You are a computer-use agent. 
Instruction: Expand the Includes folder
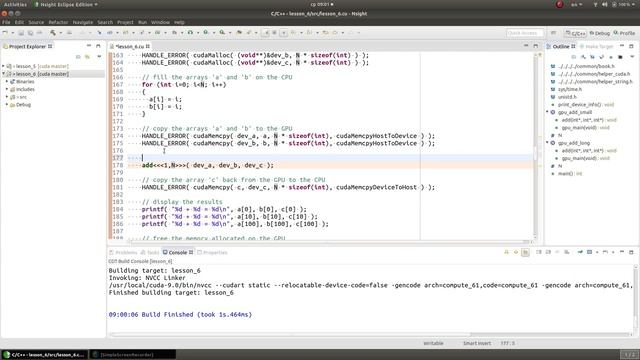pos(7,89)
